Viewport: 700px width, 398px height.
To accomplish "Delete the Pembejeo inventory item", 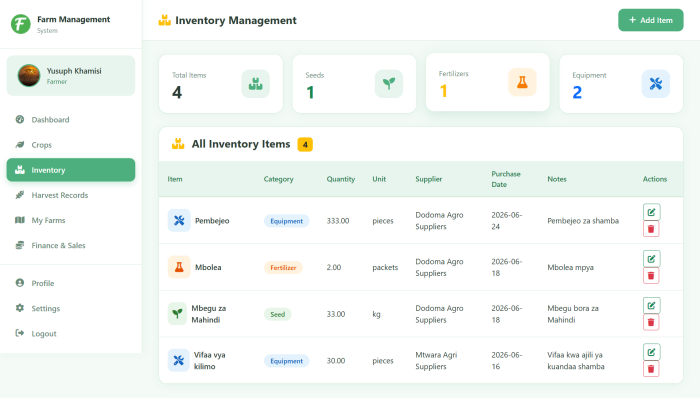I will coord(651,229).
